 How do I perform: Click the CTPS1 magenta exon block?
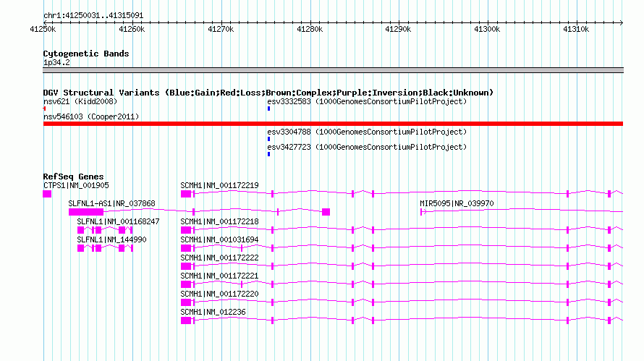coord(47,194)
